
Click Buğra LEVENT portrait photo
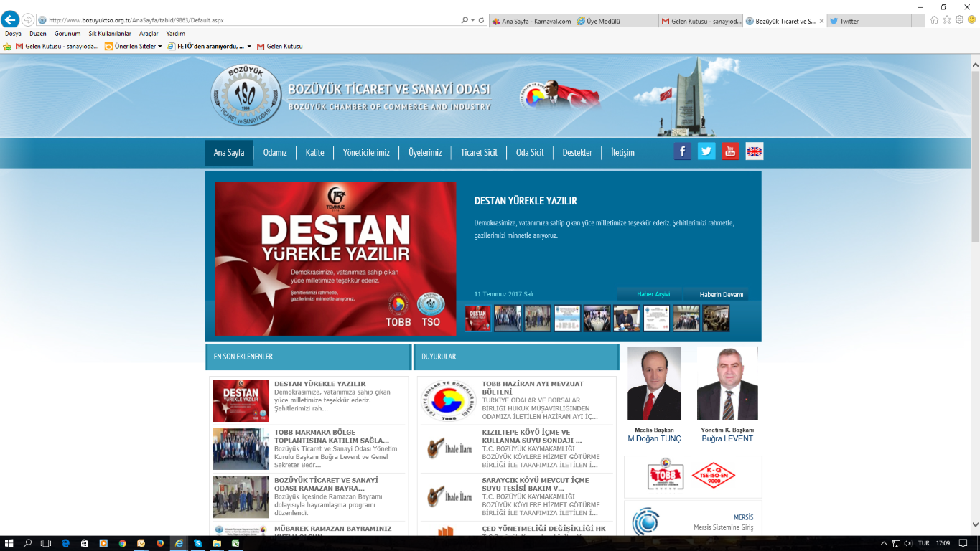point(727,384)
